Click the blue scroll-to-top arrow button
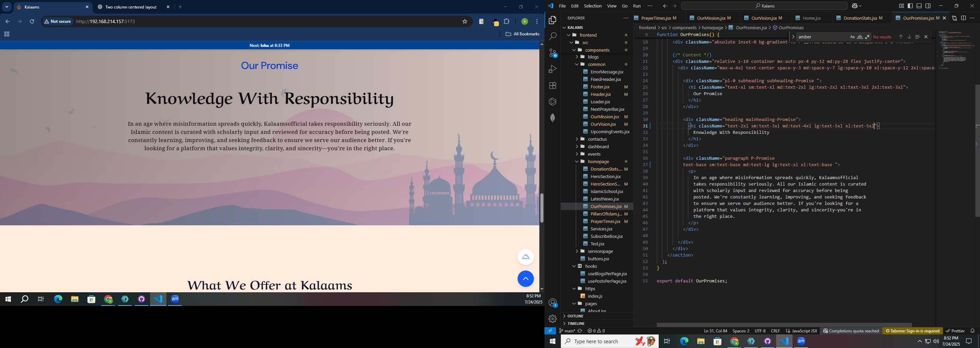The image size is (980, 348). click(x=525, y=279)
